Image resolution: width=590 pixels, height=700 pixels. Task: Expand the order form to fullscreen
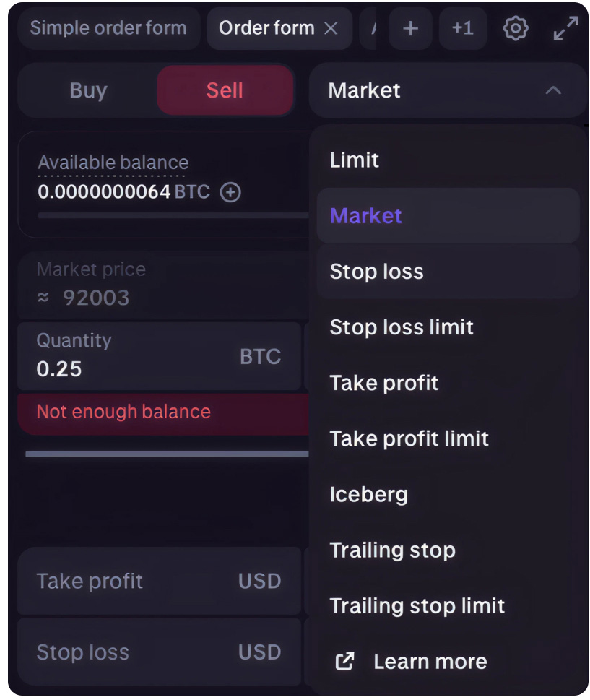565,29
